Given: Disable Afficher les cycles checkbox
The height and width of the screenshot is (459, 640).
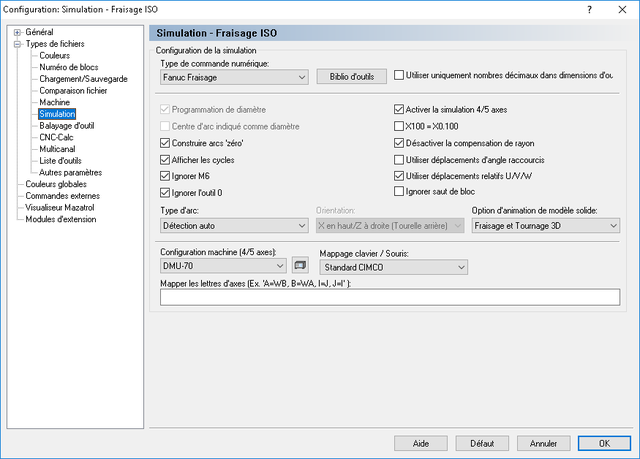Looking at the screenshot, I should [165, 160].
